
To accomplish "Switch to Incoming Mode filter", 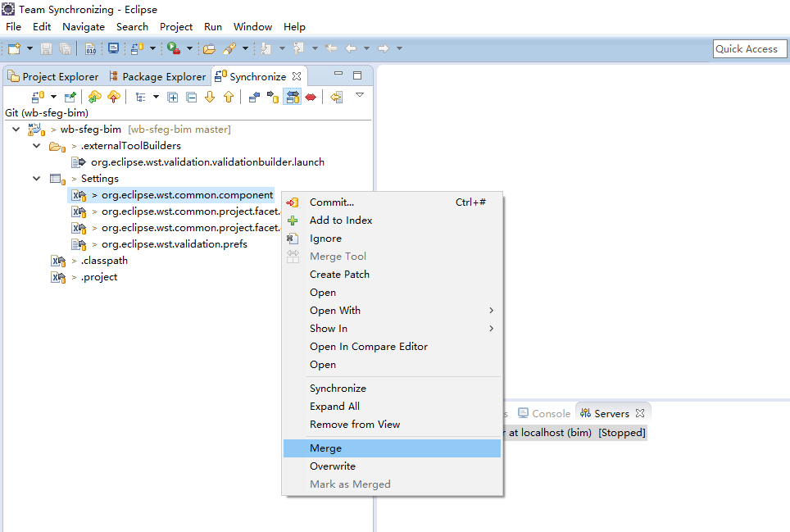I will (x=254, y=97).
